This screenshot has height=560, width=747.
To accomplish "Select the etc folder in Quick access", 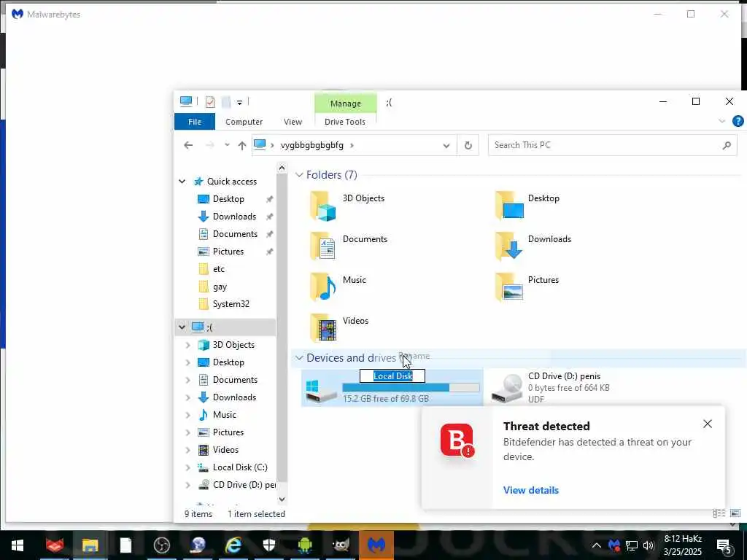I will coord(219,269).
